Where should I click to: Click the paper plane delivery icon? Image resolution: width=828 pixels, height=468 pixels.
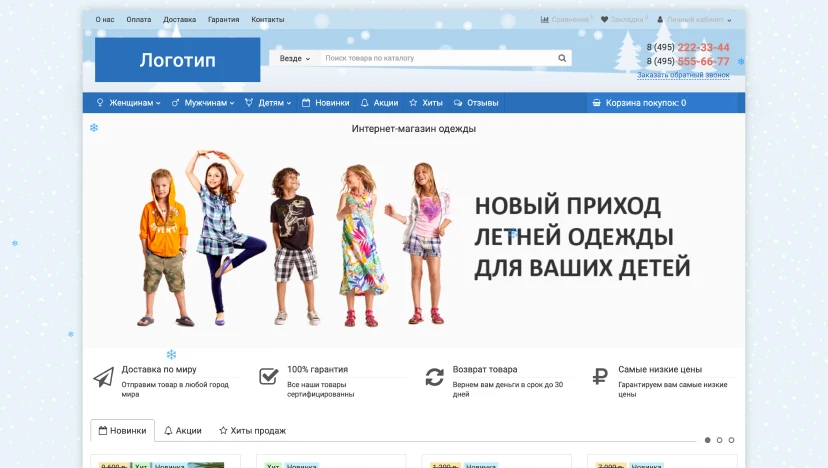[103, 377]
